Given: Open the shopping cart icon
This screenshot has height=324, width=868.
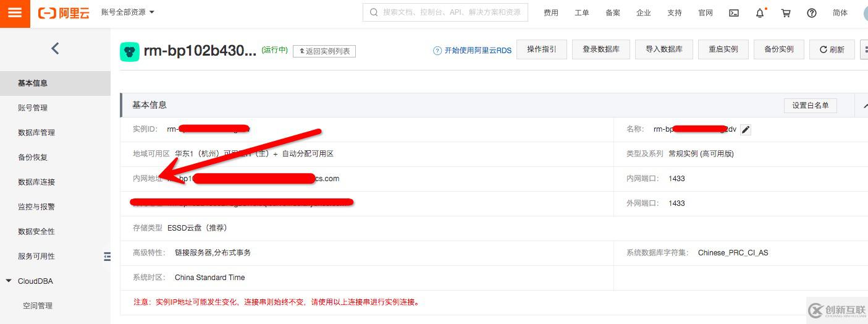Looking at the screenshot, I should tap(786, 13).
